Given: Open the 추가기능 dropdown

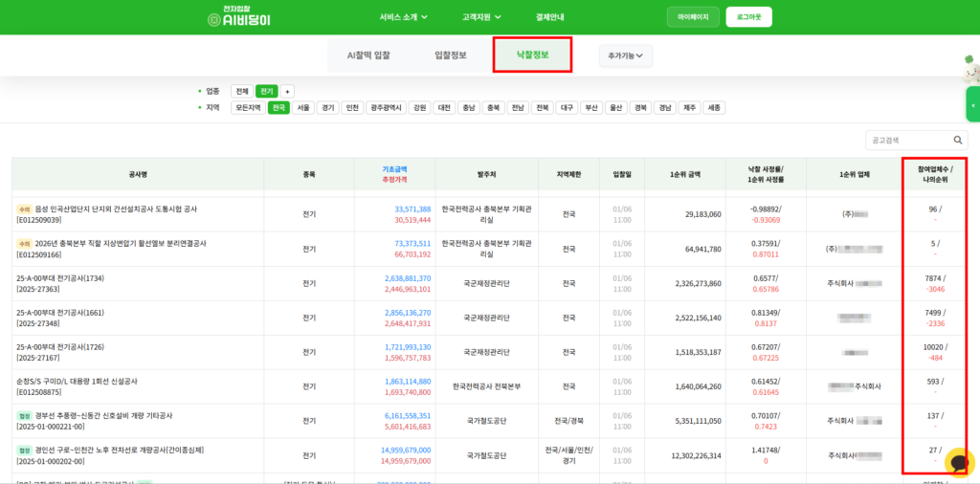Looking at the screenshot, I should (x=626, y=56).
